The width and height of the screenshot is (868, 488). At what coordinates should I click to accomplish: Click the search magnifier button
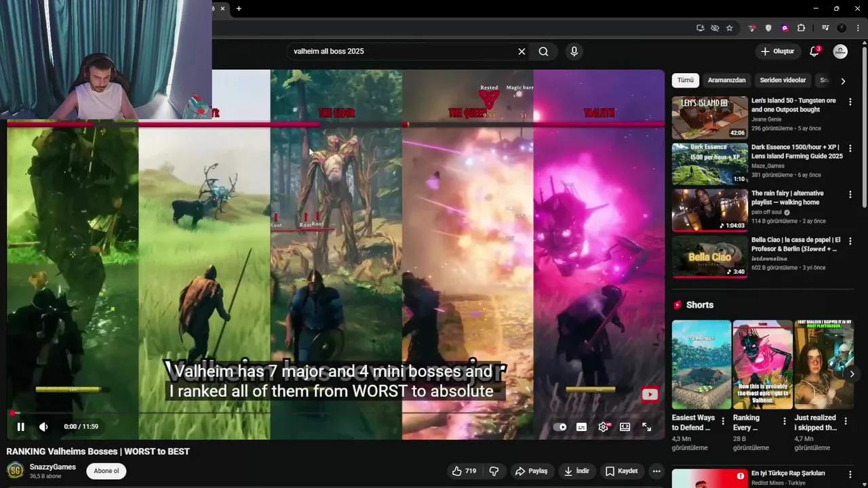544,52
